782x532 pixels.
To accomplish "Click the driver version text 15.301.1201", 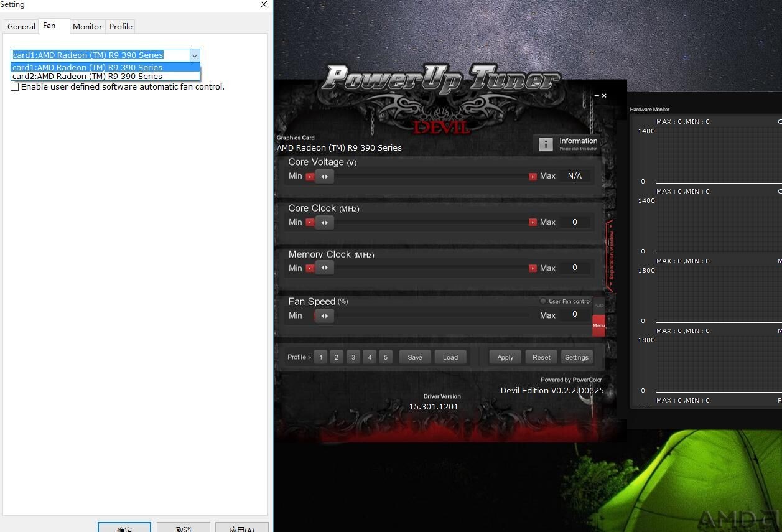I will pyautogui.click(x=434, y=407).
